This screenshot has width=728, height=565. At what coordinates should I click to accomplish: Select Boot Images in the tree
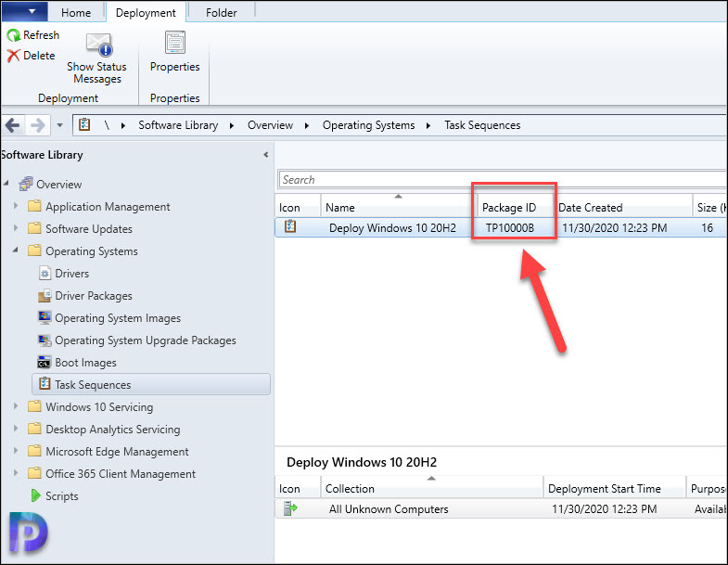pyautogui.click(x=85, y=363)
